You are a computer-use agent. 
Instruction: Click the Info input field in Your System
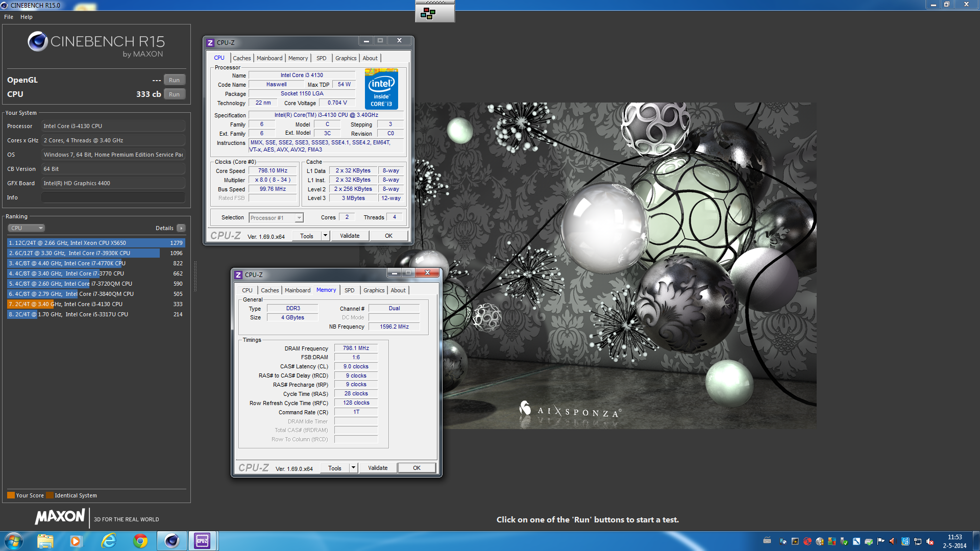pyautogui.click(x=113, y=197)
